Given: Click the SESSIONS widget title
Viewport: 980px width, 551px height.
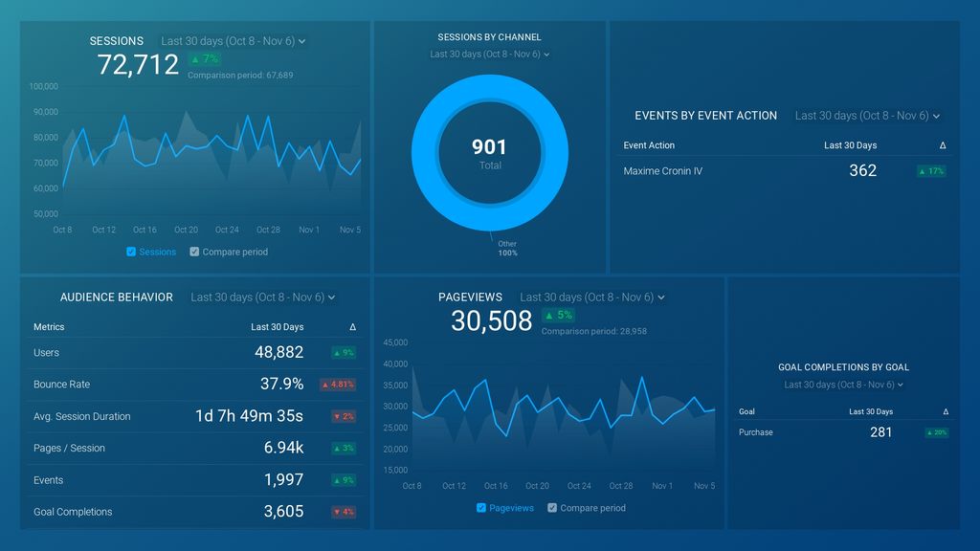Looking at the screenshot, I should (x=116, y=41).
